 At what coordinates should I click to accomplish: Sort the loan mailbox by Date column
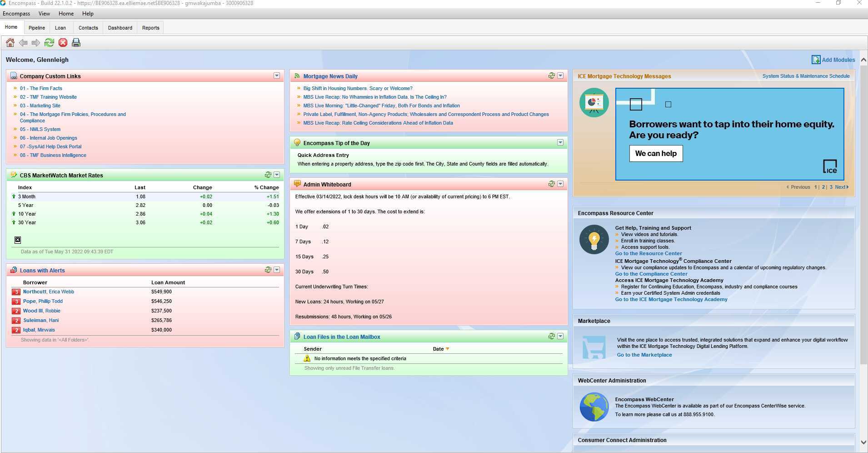pos(439,349)
